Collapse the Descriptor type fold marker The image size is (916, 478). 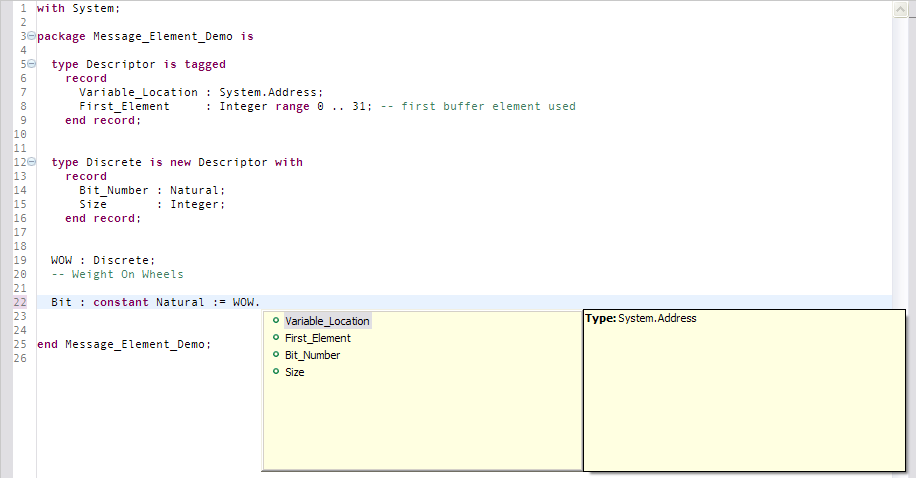click(31, 64)
